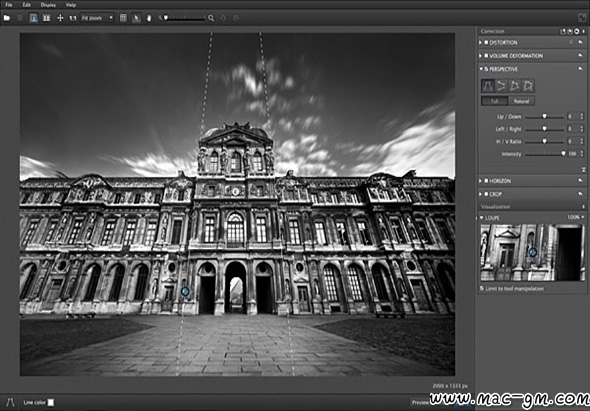Reset the CROP correction

[581, 194]
